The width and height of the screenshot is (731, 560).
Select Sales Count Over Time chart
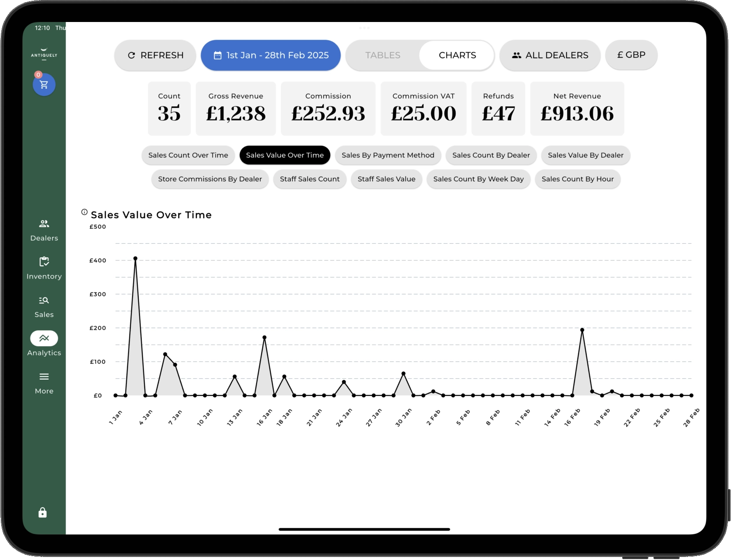pyautogui.click(x=188, y=155)
